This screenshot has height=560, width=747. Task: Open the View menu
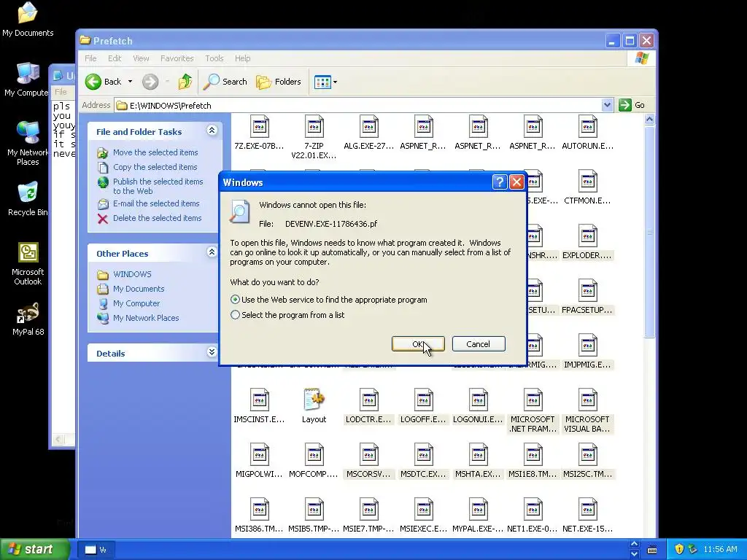141,58
